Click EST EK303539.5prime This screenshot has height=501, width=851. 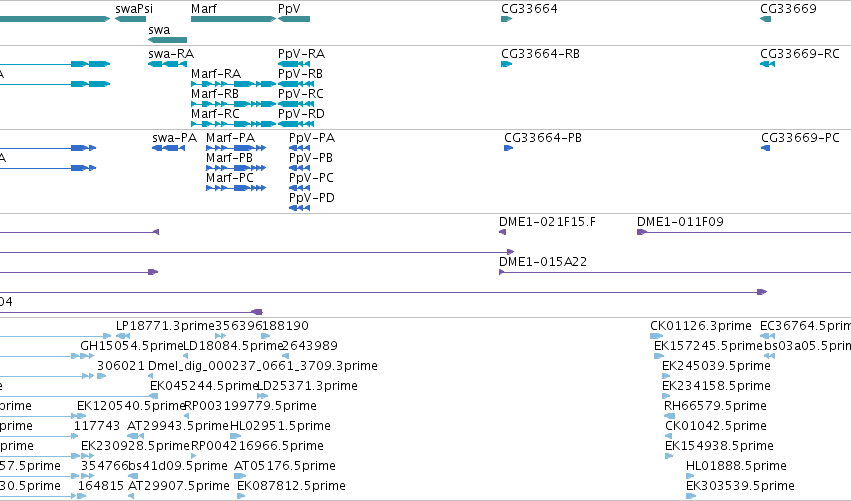(x=740, y=486)
